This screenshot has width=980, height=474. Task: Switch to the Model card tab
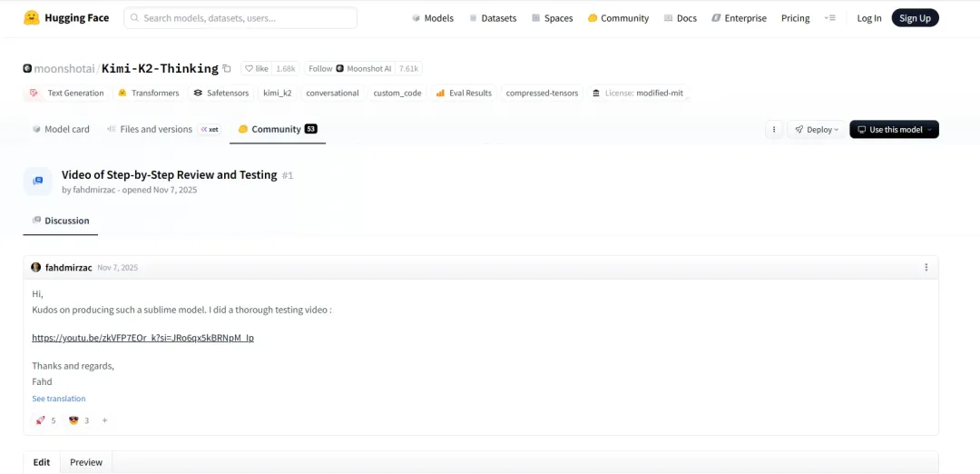[62, 130]
